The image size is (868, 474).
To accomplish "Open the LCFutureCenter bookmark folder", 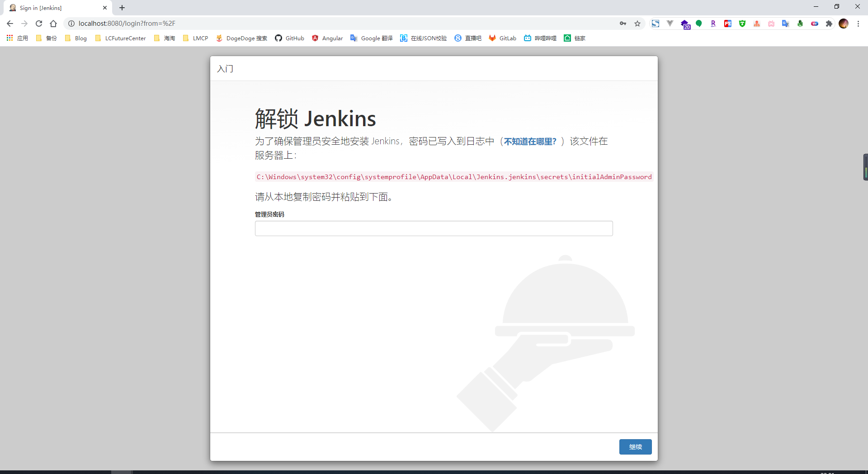I will (x=121, y=38).
